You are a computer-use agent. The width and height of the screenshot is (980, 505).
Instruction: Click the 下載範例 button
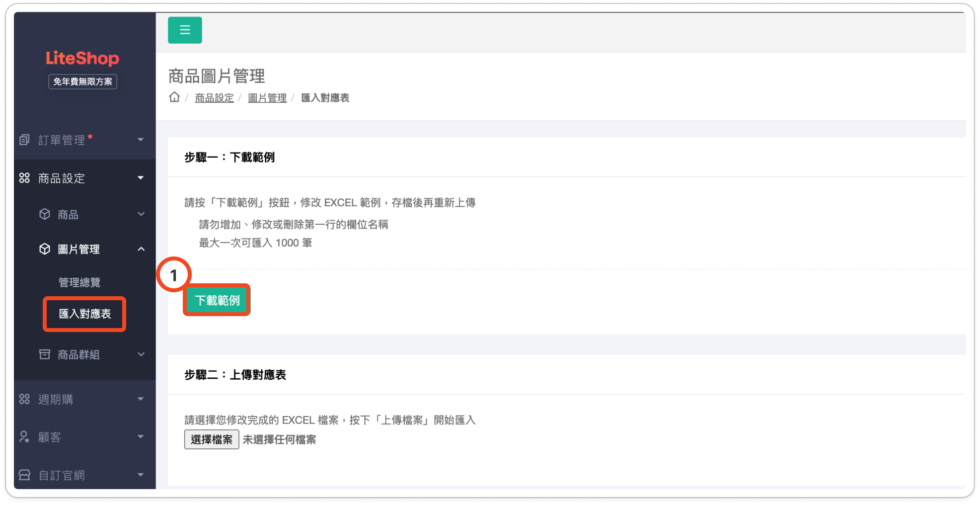[x=217, y=300]
